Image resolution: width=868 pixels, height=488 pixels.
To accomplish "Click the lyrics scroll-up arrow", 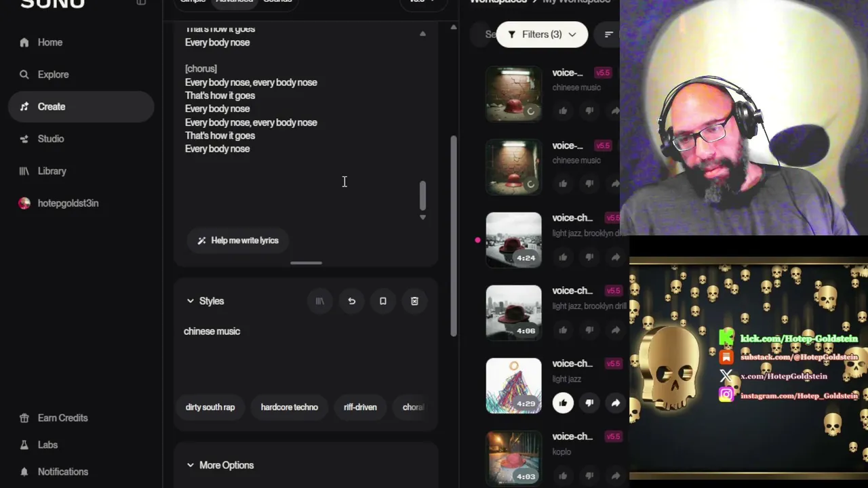I will (x=422, y=34).
